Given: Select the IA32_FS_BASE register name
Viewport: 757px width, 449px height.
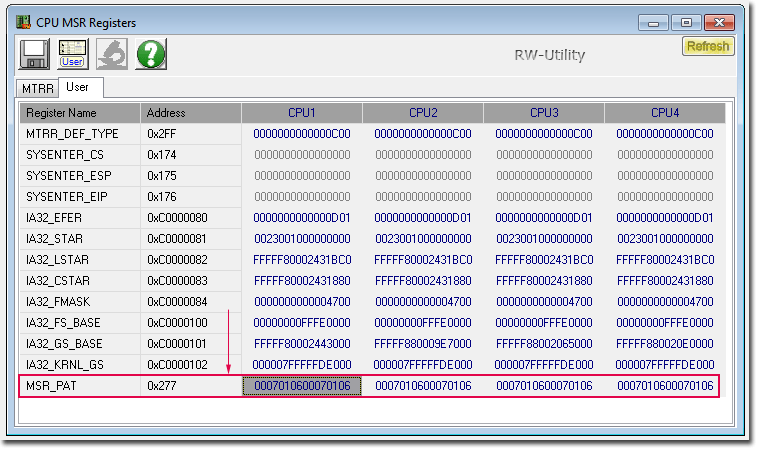Looking at the screenshot, I should pyautogui.click(x=63, y=323).
